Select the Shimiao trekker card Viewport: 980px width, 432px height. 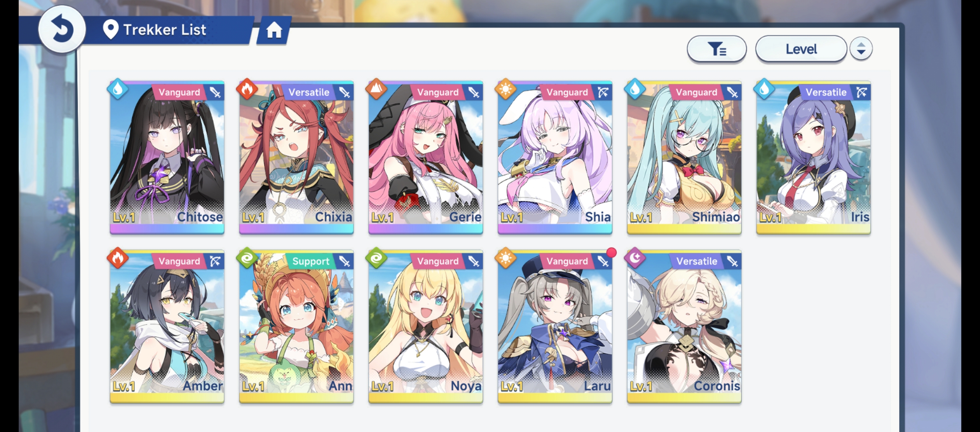click(x=684, y=158)
